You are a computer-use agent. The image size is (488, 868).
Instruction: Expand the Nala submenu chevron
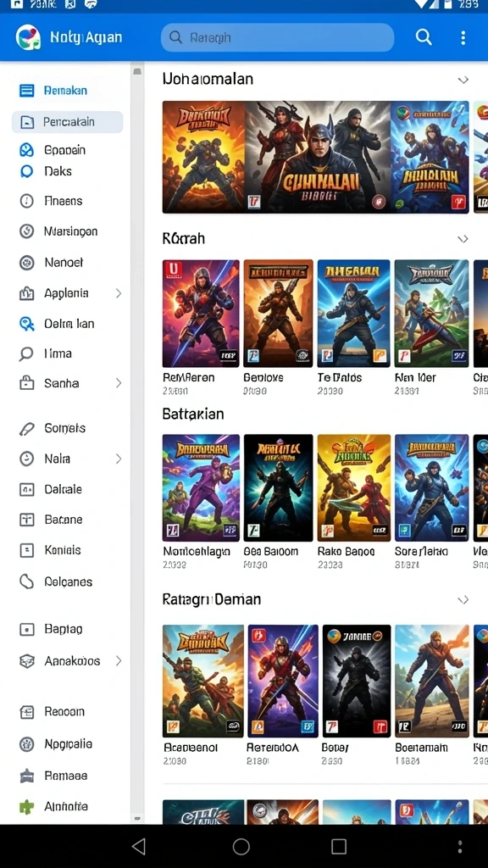pos(119,459)
